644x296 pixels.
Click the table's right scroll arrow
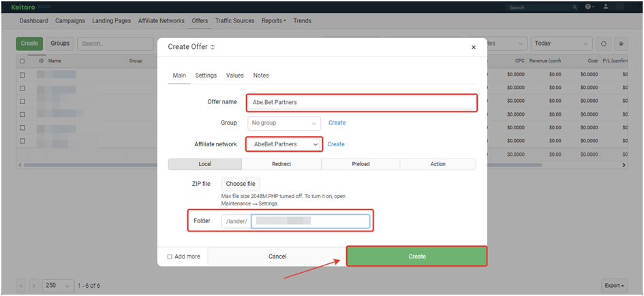(624, 165)
